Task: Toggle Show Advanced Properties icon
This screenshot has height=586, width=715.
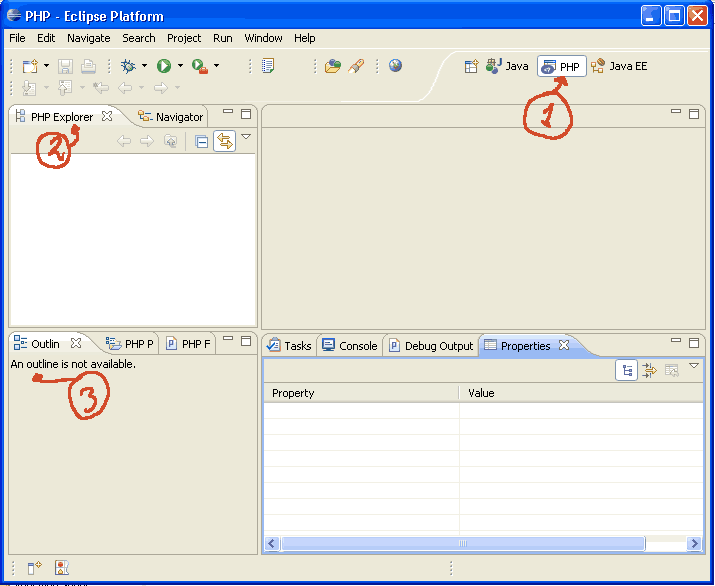Action: pos(649,370)
